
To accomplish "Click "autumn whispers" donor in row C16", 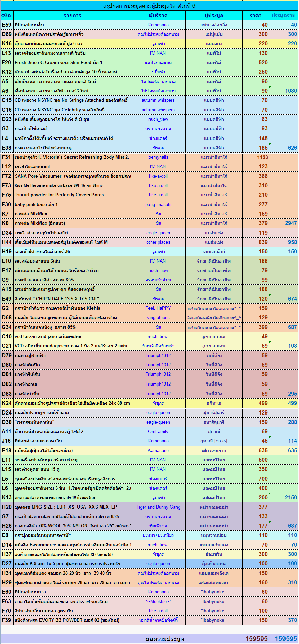I will point(158,110).
